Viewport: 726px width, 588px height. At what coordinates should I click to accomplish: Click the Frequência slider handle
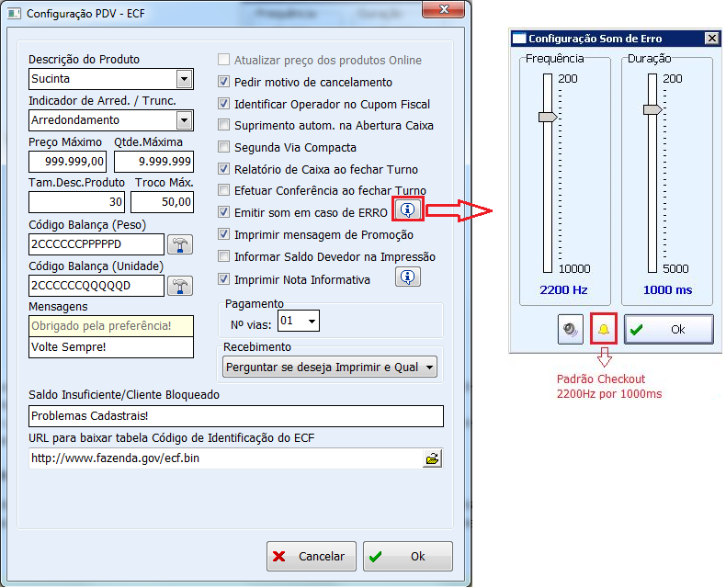point(548,117)
